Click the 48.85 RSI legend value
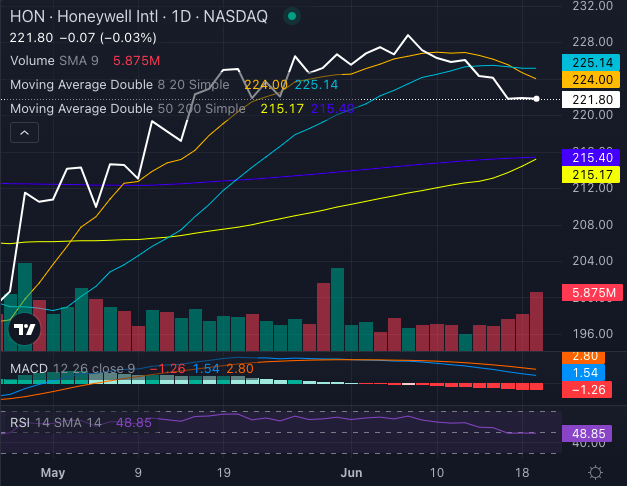Screen dimensions: 627x486 [x=134, y=423]
